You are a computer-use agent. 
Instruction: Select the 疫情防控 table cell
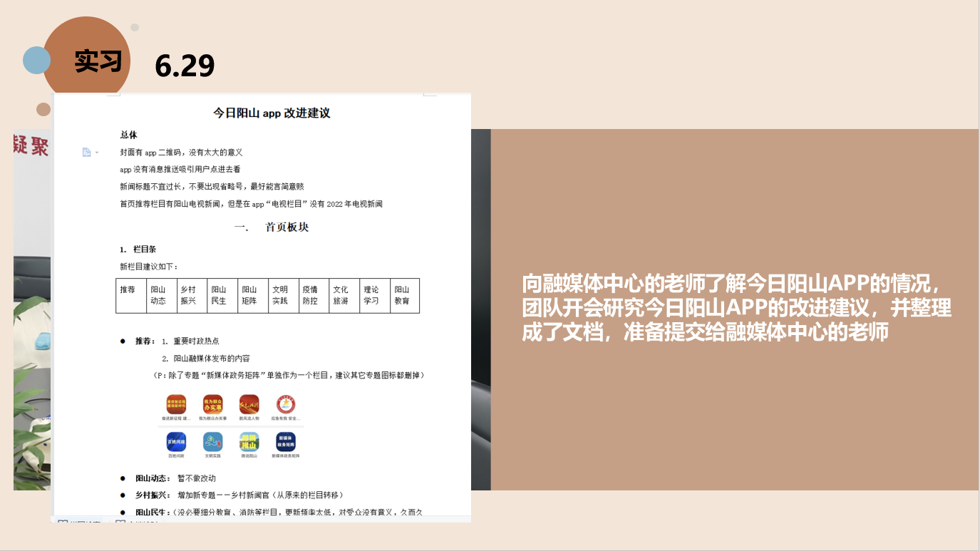(313, 295)
